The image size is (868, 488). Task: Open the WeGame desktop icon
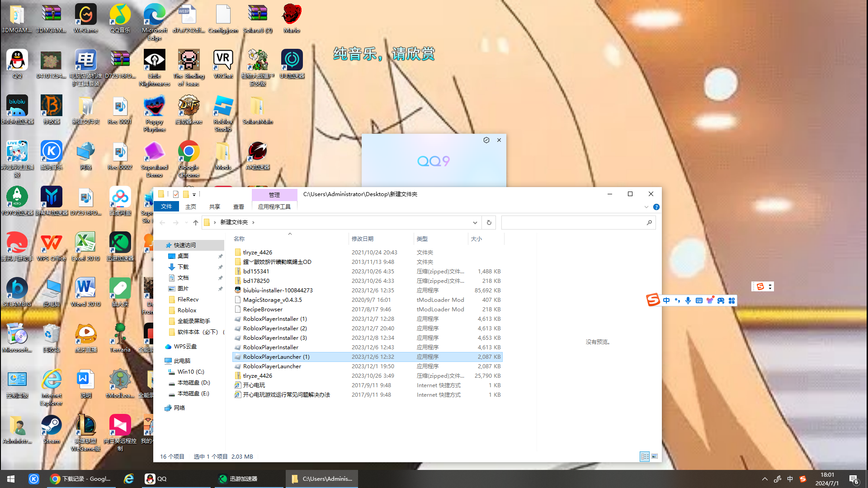(x=85, y=19)
